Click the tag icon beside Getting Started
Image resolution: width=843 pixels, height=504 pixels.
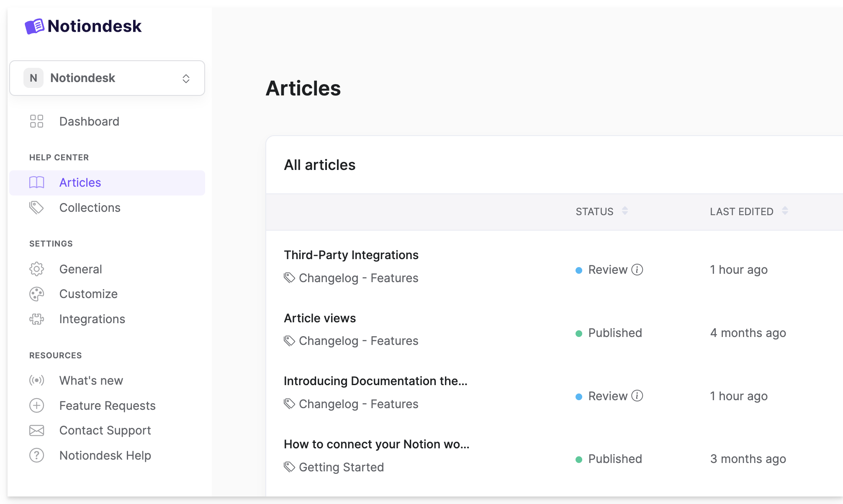point(290,467)
